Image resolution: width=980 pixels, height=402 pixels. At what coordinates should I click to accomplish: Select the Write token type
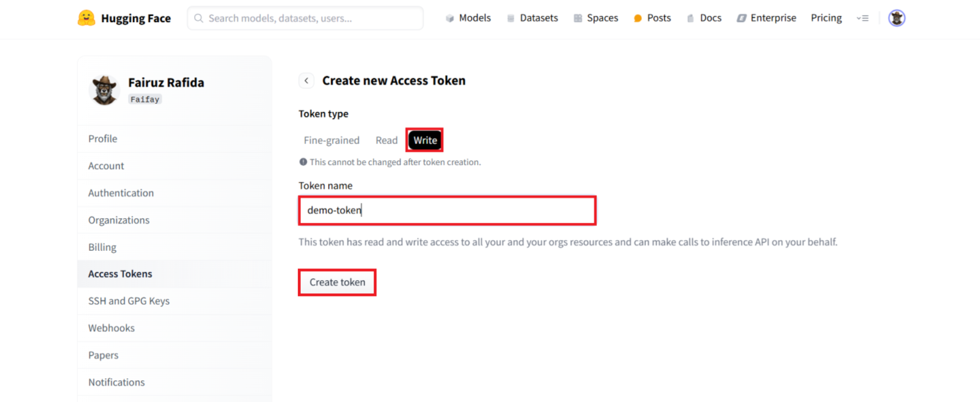pyautogui.click(x=425, y=140)
